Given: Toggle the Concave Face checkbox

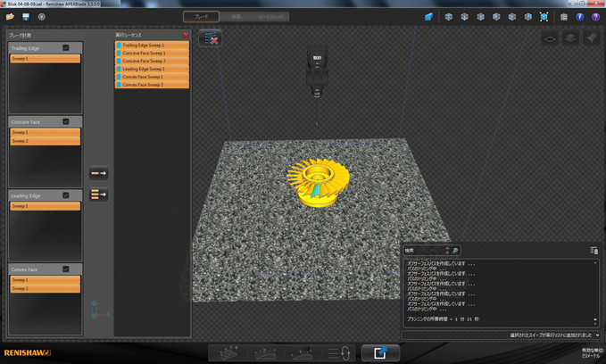Looking at the screenshot, I should (x=66, y=121).
